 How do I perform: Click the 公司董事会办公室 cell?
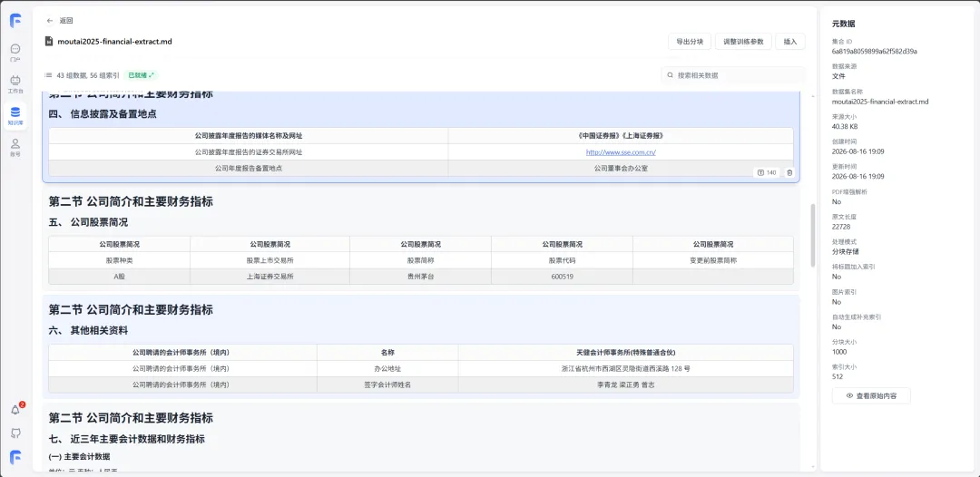tap(621, 168)
